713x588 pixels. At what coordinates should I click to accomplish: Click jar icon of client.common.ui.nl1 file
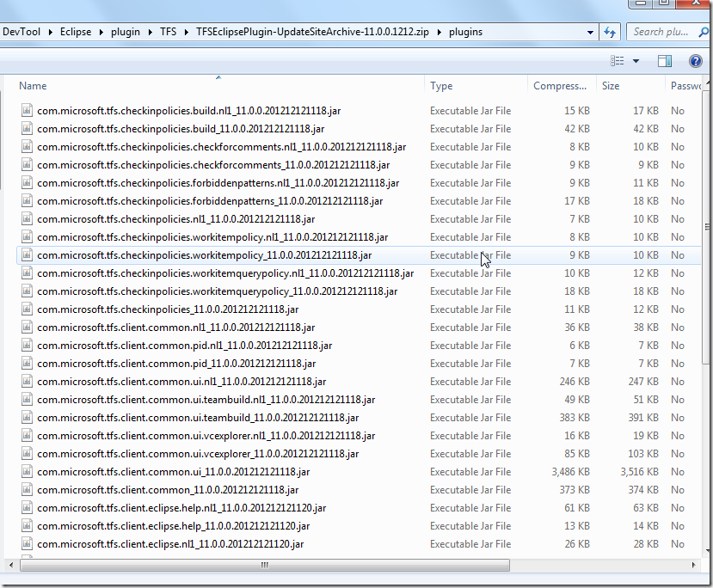coord(27,381)
